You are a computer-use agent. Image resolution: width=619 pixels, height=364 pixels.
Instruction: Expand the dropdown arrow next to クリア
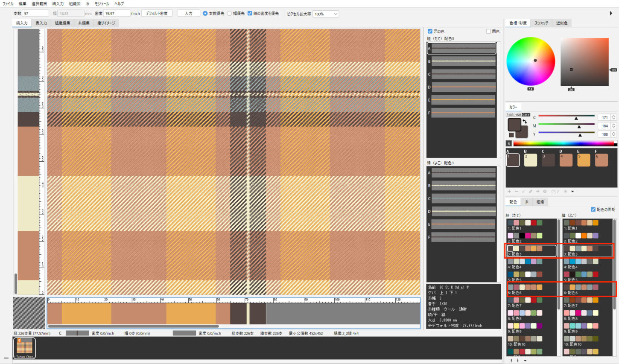pos(572,192)
